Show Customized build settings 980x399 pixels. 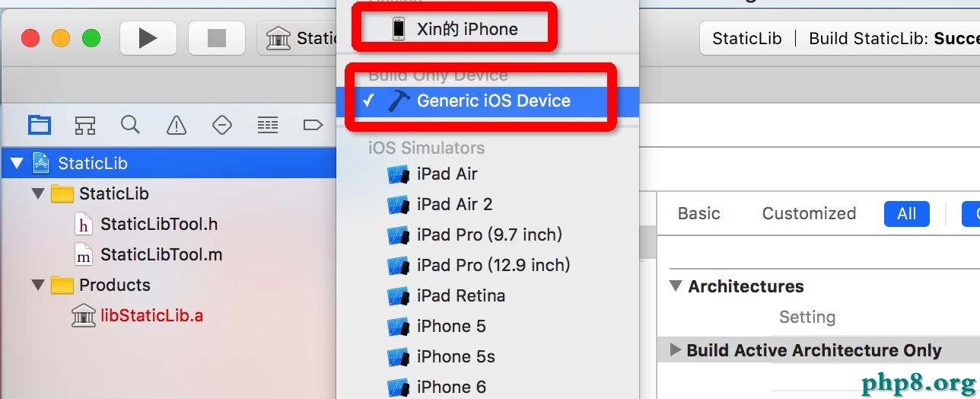[809, 214]
